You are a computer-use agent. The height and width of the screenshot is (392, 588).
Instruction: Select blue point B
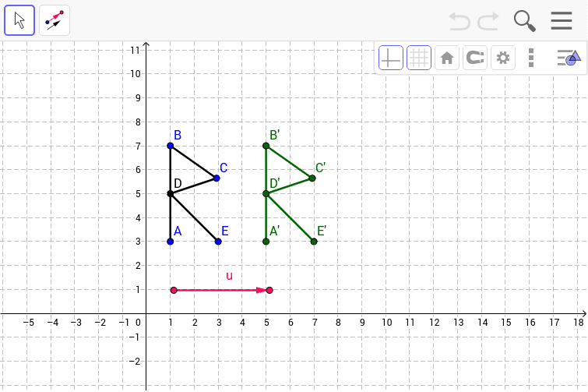tap(171, 146)
